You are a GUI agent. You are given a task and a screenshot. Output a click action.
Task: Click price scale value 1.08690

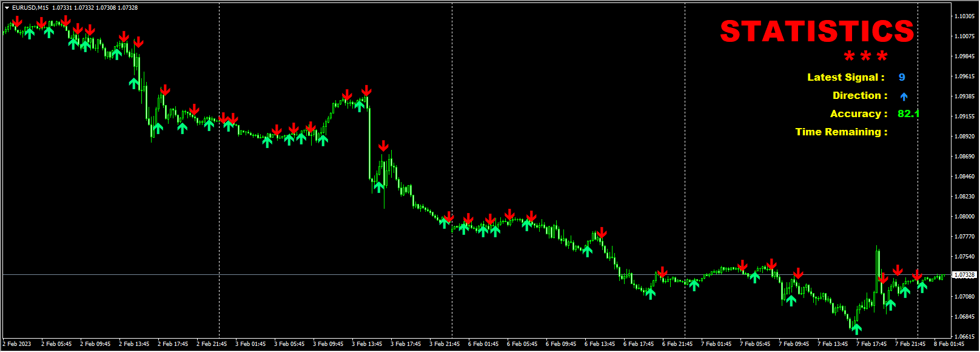pyautogui.click(x=964, y=157)
